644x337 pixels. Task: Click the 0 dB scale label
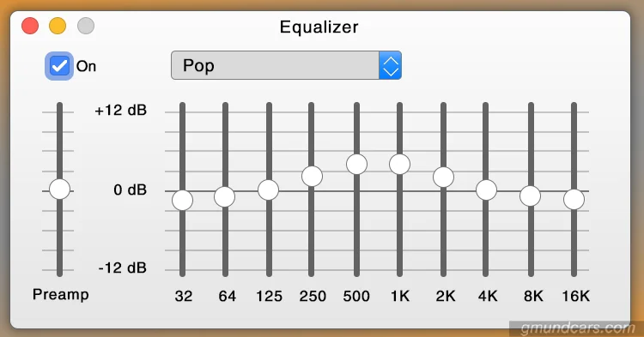(x=131, y=190)
